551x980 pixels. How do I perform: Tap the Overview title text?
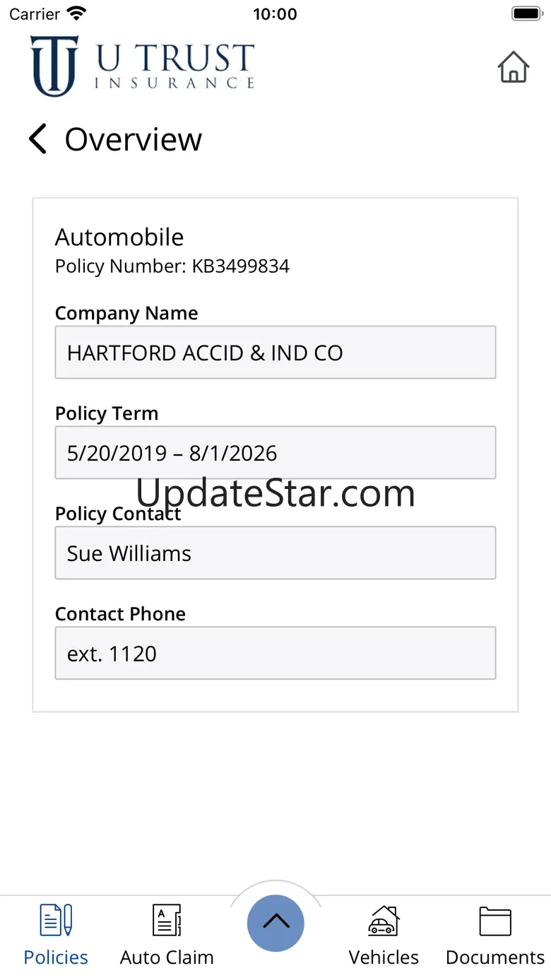(134, 139)
